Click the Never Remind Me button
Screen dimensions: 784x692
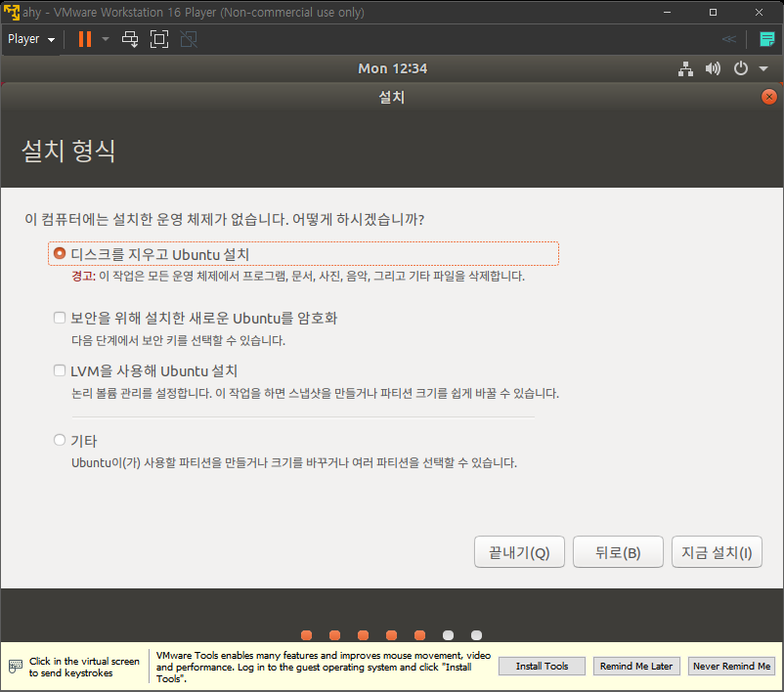(x=731, y=666)
